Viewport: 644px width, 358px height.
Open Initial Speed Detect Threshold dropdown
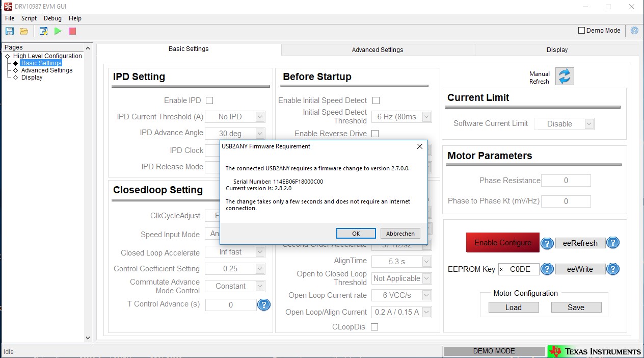[x=427, y=117]
